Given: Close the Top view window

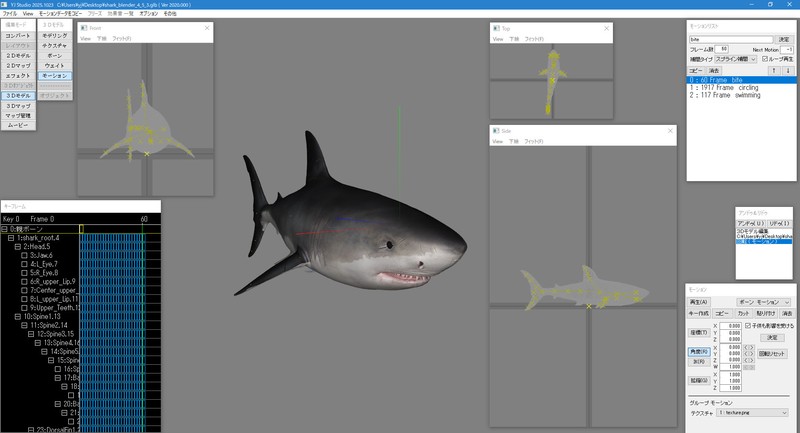Looking at the screenshot, I should click(606, 29).
